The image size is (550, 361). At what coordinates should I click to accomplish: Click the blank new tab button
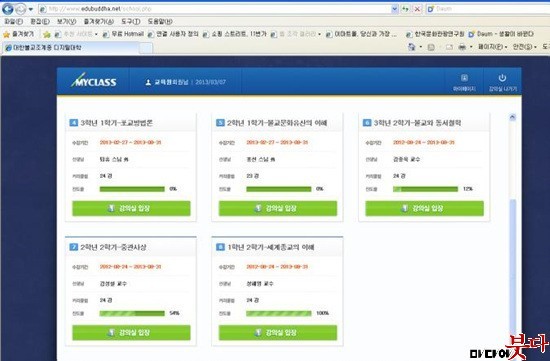pyautogui.click(x=146, y=48)
